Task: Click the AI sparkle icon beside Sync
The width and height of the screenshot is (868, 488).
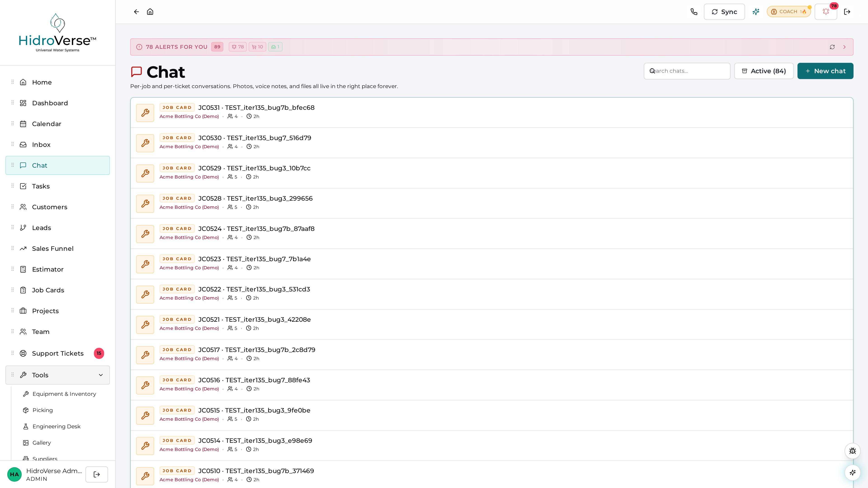Action: click(756, 12)
